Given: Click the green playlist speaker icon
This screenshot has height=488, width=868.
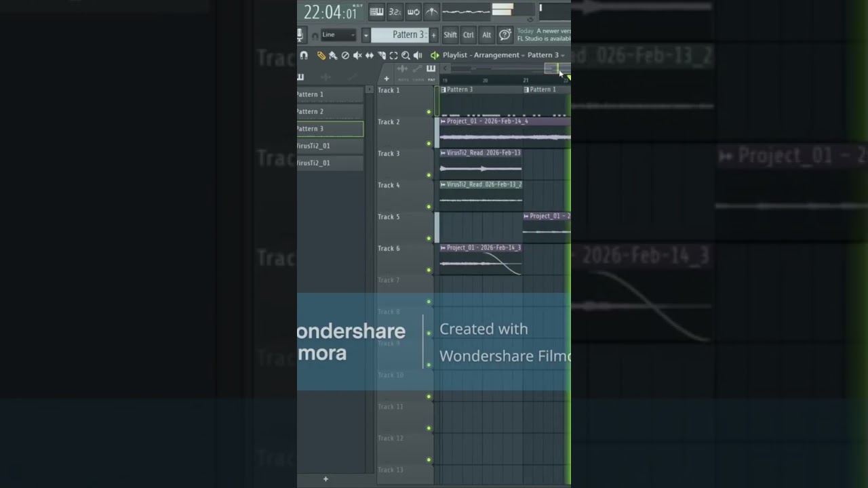Looking at the screenshot, I should point(435,56).
